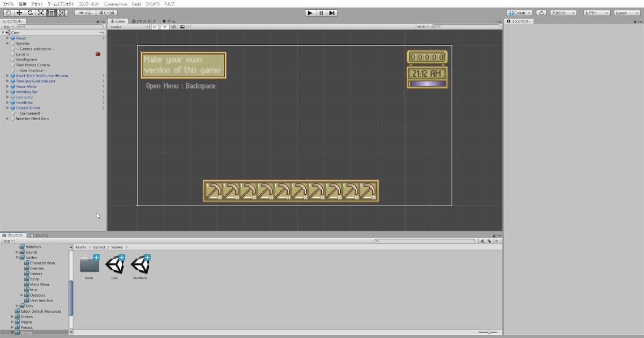Viewport: 644px width, 338px height.
Task: Select the combined Transform tool
Action: point(63,13)
